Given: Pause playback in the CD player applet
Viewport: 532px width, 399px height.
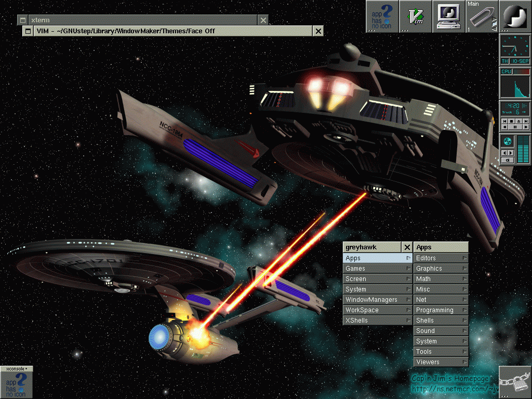Looking at the screenshot, I should coord(515,127).
